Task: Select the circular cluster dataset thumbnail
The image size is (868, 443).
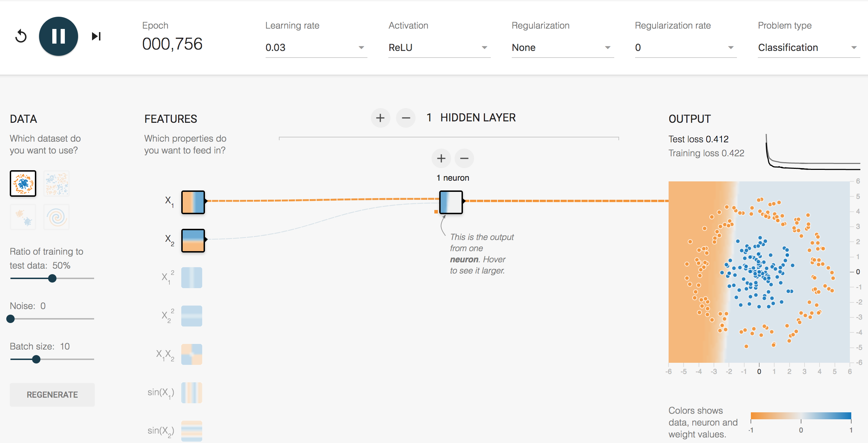Action: (23, 183)
